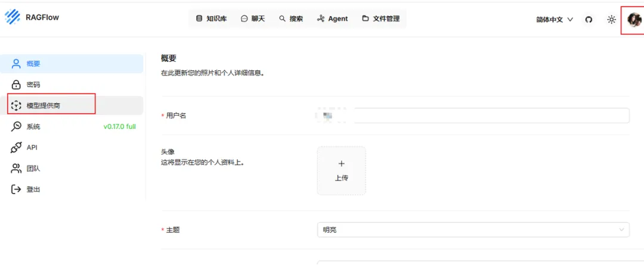Click the node graph icon beside Agent
This screenshot has height=268, width=644.
321,18
